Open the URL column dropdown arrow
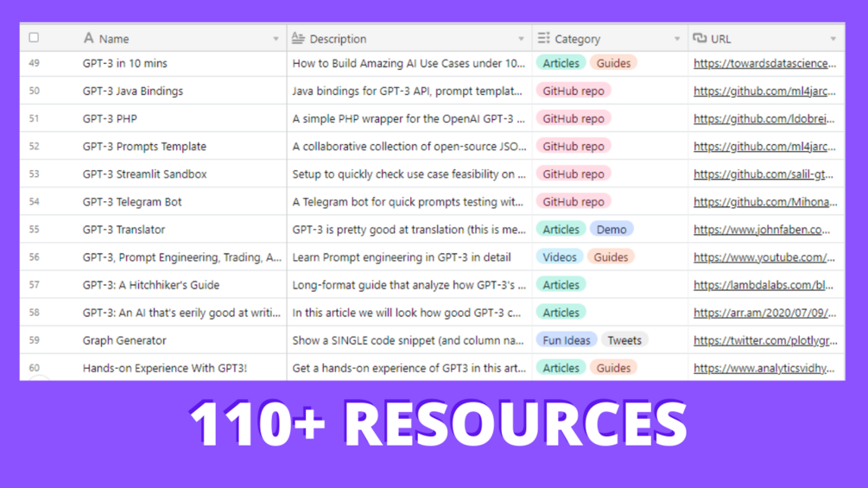Image resolution: width=868 pixels, height=488 pixels. point(833,39)
